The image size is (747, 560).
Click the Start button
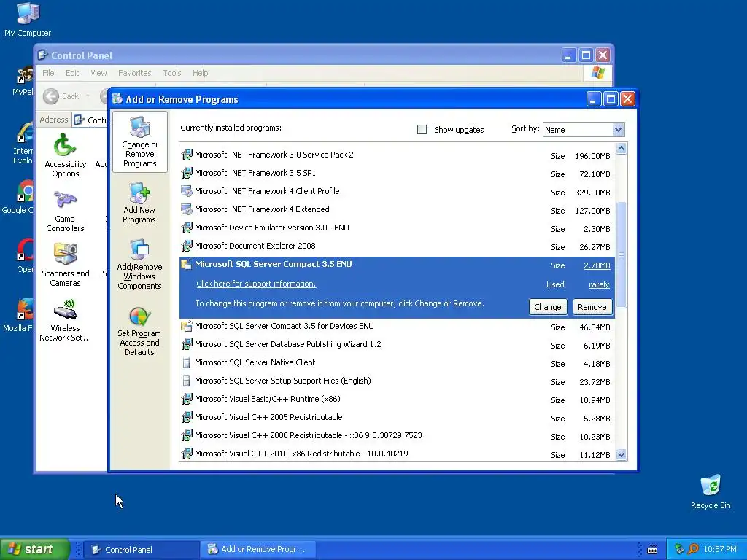pyautogui.click(x=35, y=549)
